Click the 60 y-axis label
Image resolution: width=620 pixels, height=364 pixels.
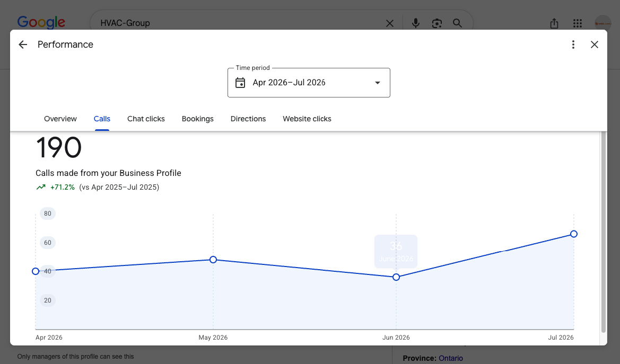(47, 243)
